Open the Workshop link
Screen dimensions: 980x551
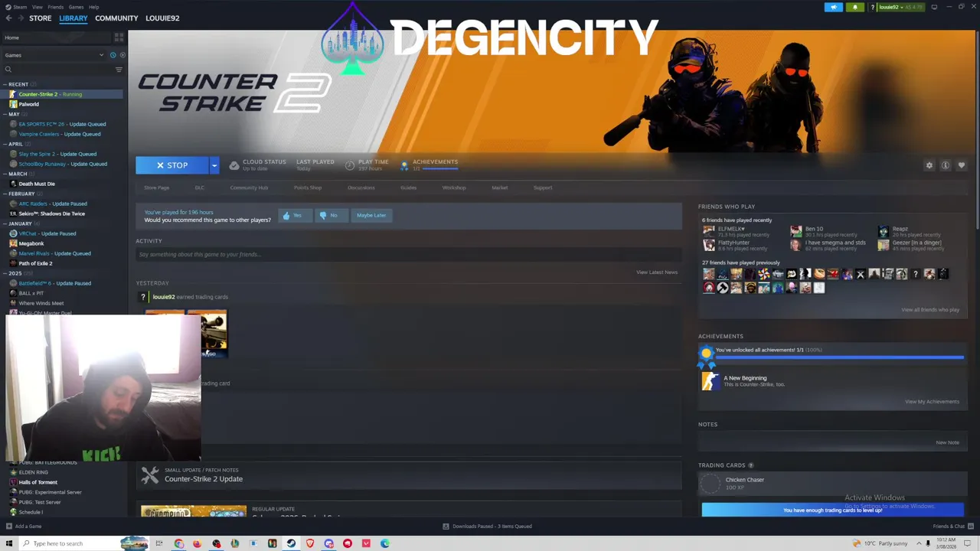point(454,187)
